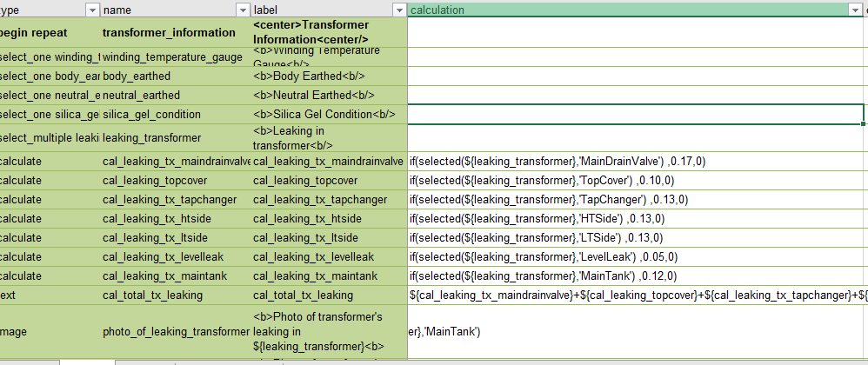
Task: Select the cal_total_tx_leaking sum formula cell
Action: tap(635, 295)
